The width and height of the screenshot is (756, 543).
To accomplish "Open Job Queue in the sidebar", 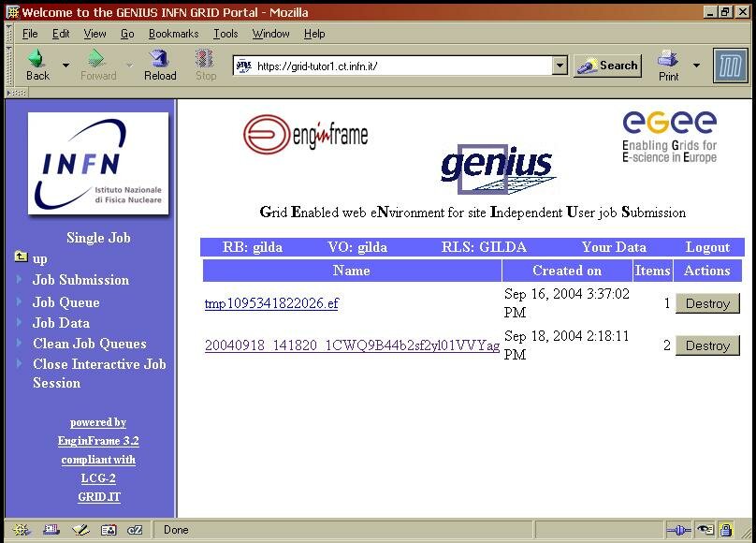I will tap(66, 302).
